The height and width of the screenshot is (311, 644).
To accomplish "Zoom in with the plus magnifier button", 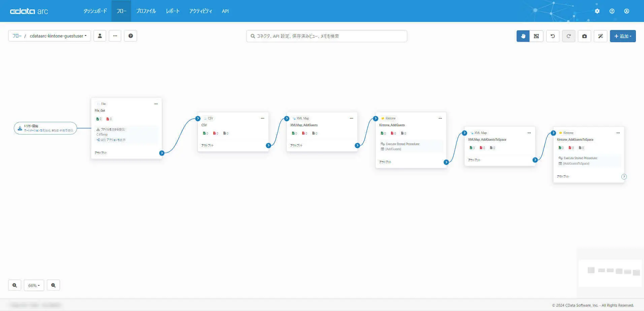I will coord(14,285).
